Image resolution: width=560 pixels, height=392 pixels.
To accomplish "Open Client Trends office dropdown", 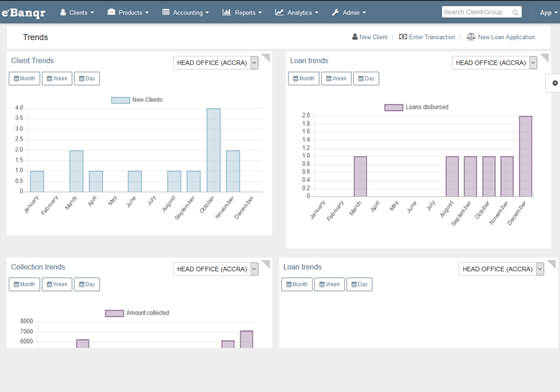I will [216, 63].
